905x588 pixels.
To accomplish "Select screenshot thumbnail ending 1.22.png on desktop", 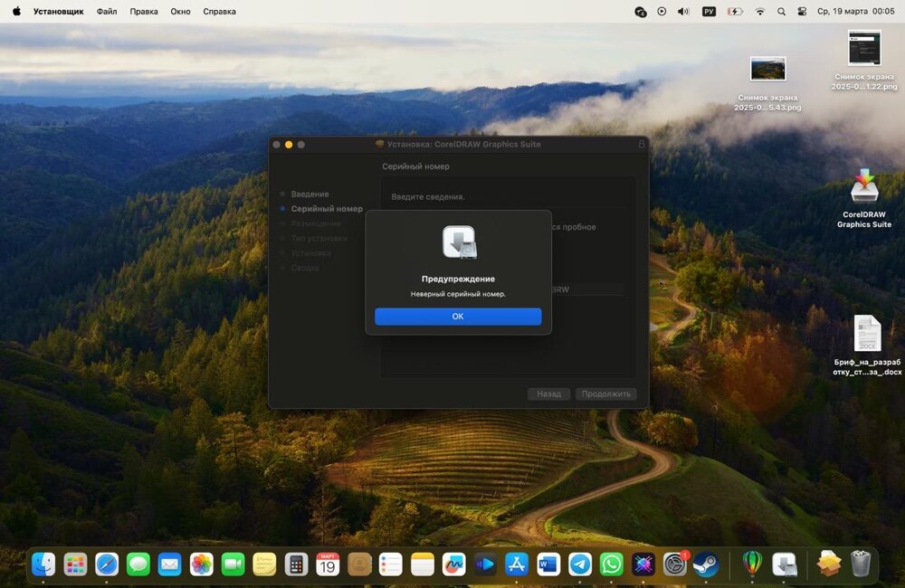I will pyautogui.click(x=864, y=60).
